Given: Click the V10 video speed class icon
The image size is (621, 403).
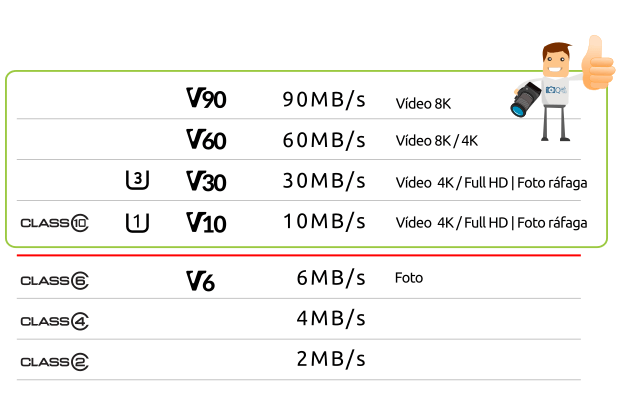Looking at the screenshot, I should [x=206, y=222].
